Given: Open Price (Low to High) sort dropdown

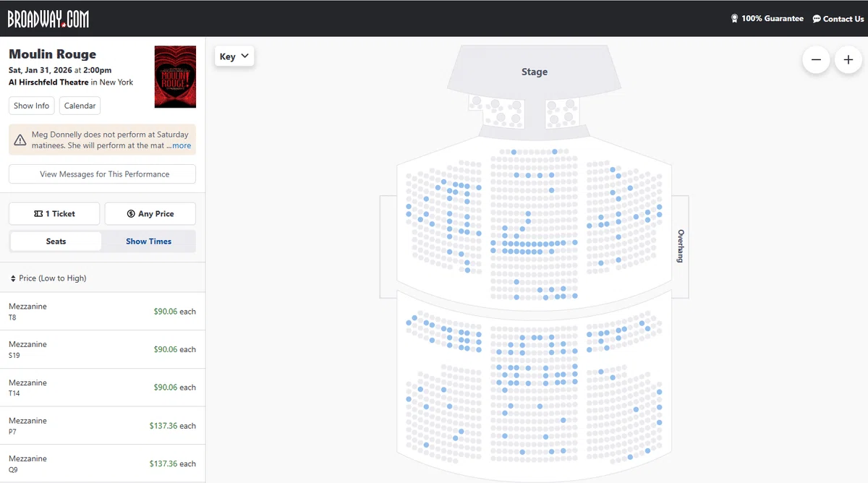Looking at the screenshot, I should [48, 278].
